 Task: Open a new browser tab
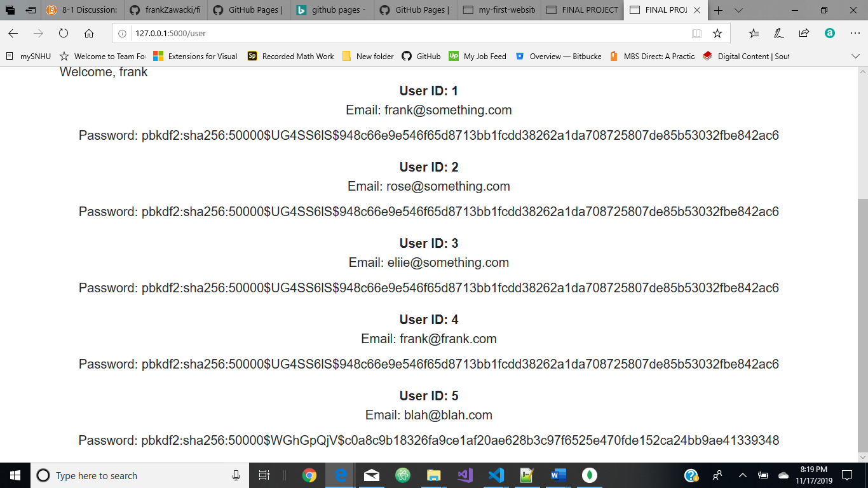click(719, 10)
